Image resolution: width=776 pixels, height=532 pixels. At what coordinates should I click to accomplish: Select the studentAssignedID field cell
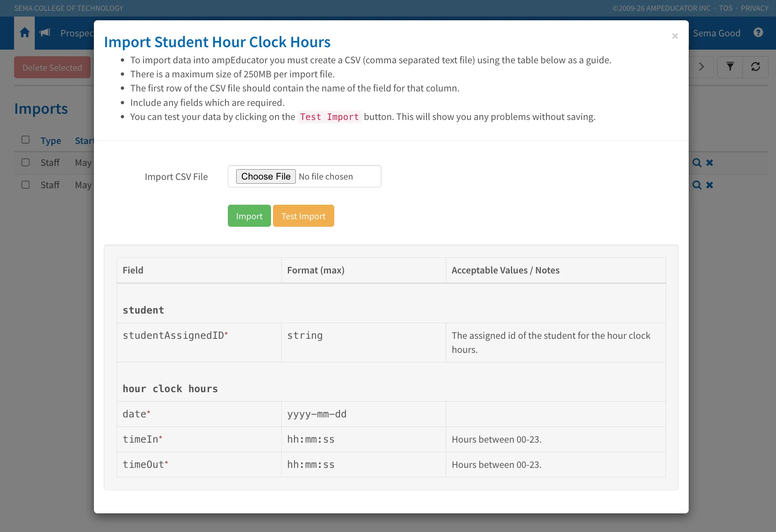coord(199,343)
